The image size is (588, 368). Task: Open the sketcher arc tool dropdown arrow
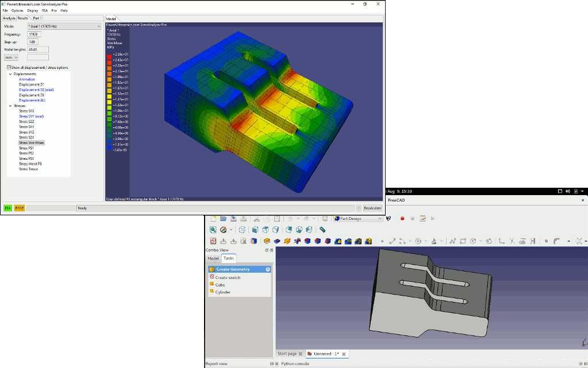410,241
